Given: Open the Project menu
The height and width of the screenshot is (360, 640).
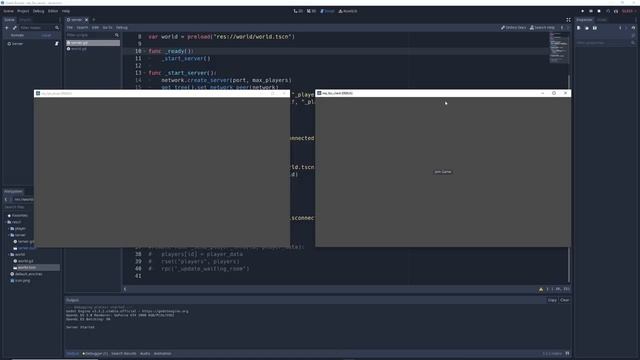Looking at the screenshot, I should pos(23,11).
